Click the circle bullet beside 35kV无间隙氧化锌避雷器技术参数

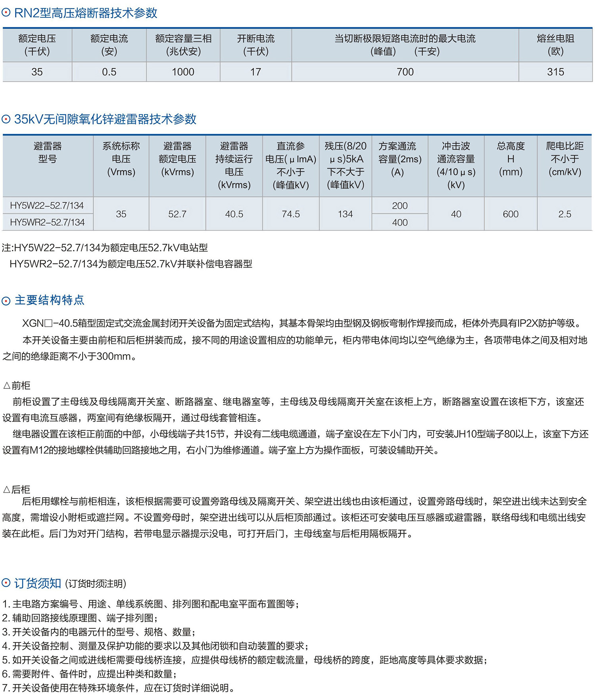tap(6, 119)
